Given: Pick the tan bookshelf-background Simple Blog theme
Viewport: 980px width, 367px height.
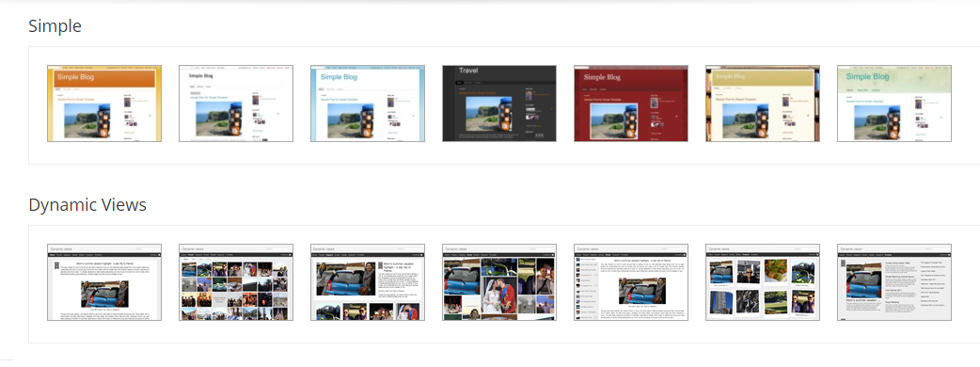Looking at the screenshot, I should click(763, 104).
